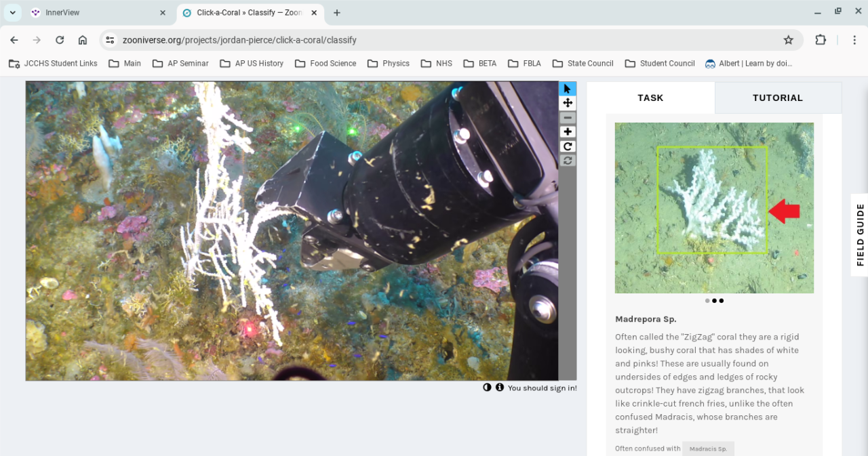
Task: View site information icon in address bar
Action: (x=111, y=40)
